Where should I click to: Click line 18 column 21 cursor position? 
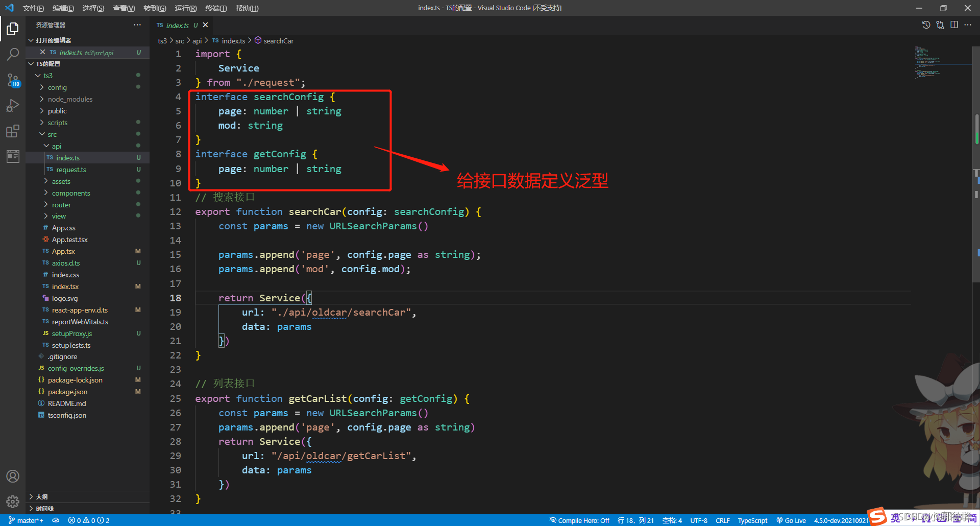635,520
